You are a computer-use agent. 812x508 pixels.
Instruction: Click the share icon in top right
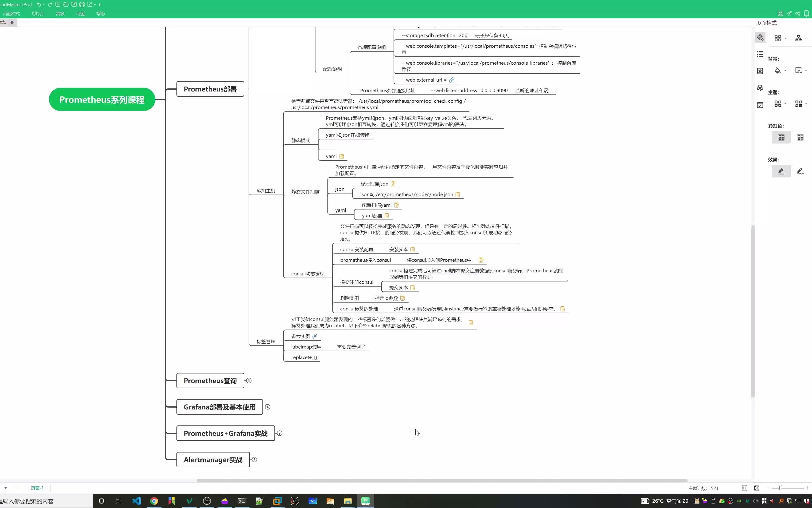coord(798,13)
